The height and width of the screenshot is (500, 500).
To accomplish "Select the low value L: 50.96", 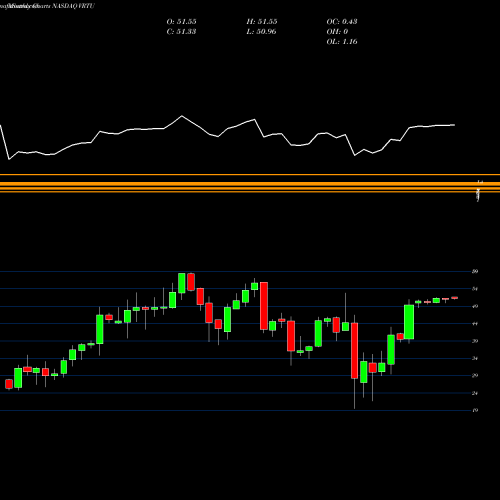I will click(262, 32).
